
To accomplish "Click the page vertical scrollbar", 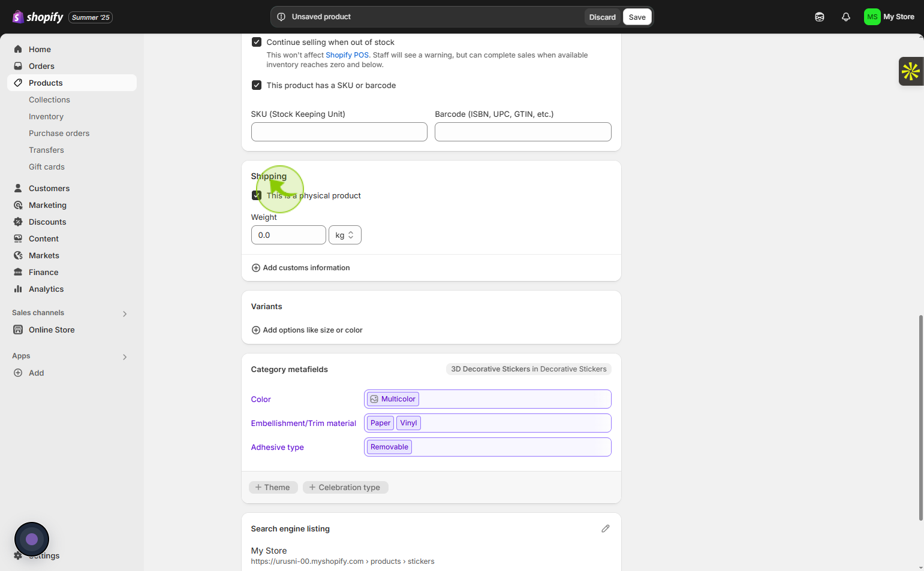I will 920,418.
